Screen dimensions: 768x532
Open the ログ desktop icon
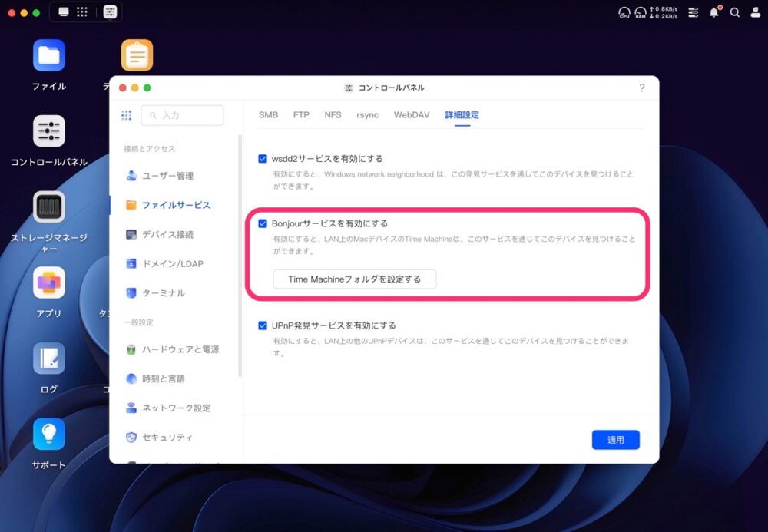click(49, 359)
